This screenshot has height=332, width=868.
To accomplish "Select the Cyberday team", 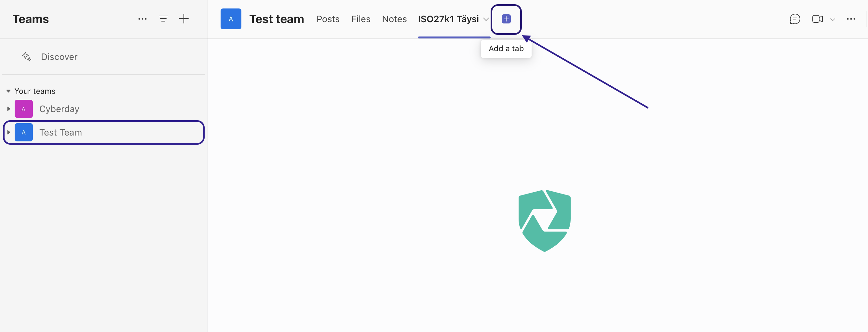I will tap(103, 109).
